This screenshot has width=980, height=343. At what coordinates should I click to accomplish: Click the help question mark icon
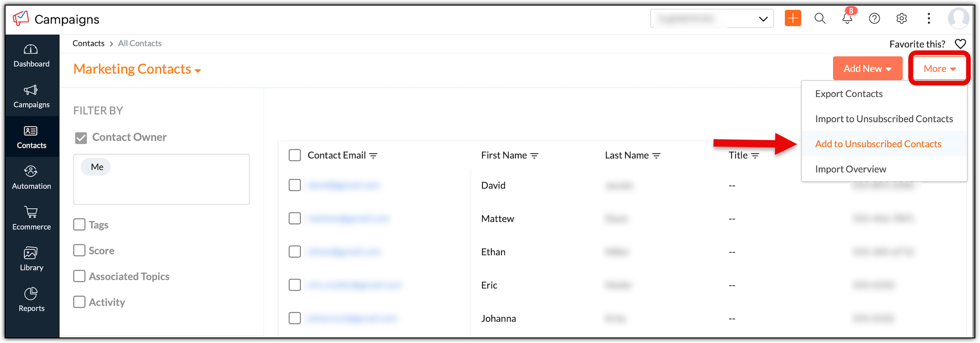pyautogui.click(x=875, y=18)
